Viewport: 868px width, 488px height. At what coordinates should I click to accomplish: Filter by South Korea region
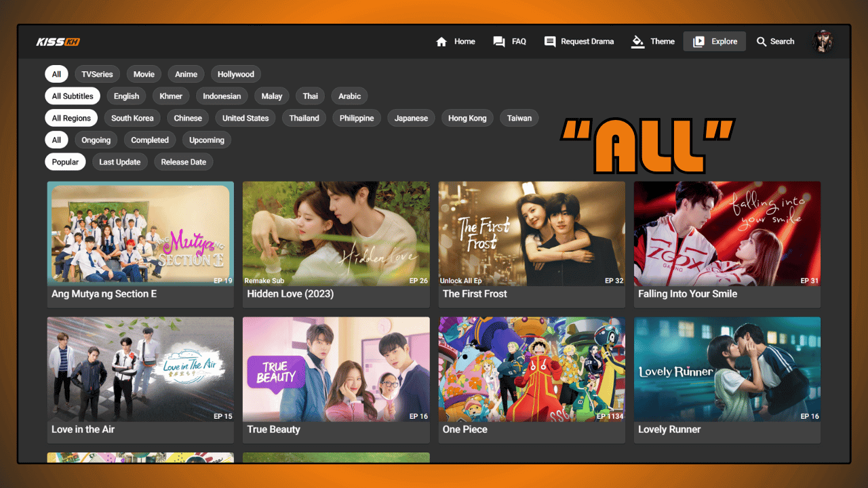click(x=132, y=118)
